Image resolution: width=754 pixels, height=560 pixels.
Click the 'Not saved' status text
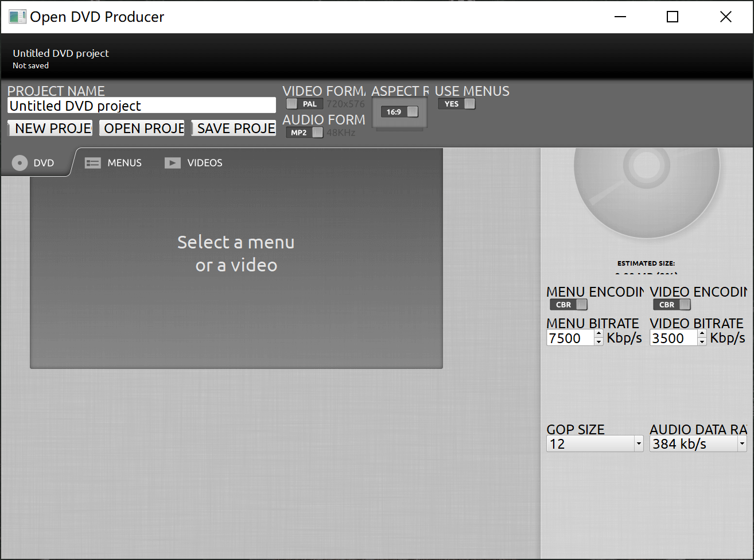coord(31,66)
